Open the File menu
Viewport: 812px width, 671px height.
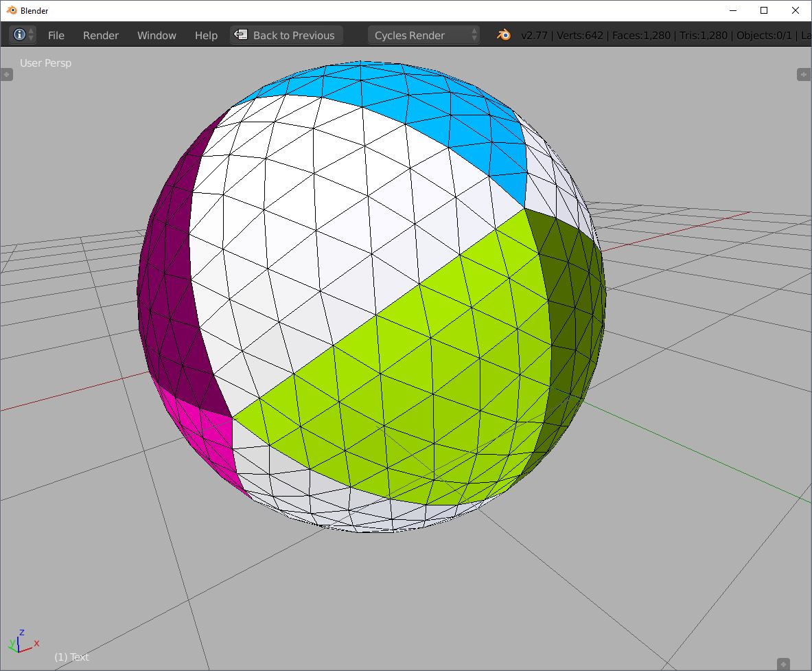[x=56, y=35]
